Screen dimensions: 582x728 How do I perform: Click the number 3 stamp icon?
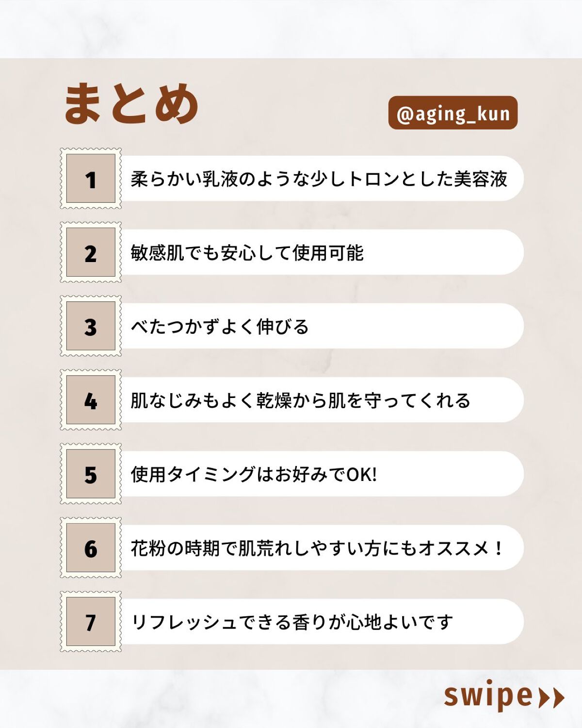pyautogui.click(x=91, y=326)
